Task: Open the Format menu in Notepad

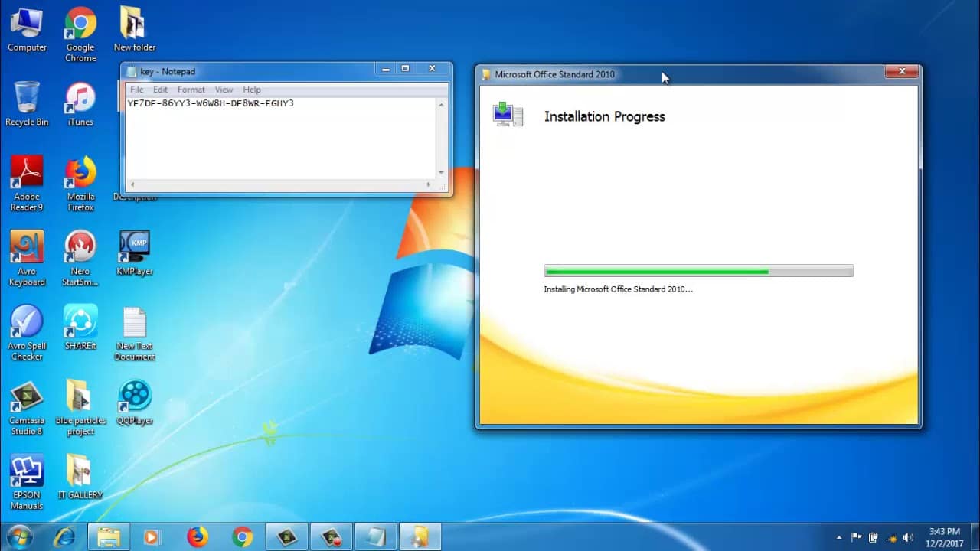Action: click(x=191, y=90)
